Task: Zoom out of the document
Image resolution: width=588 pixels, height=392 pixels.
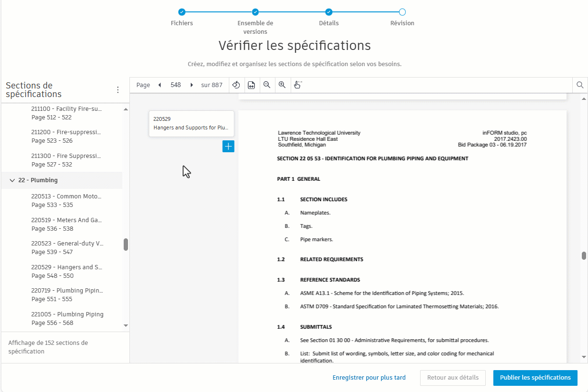Action: click(267, 85)
